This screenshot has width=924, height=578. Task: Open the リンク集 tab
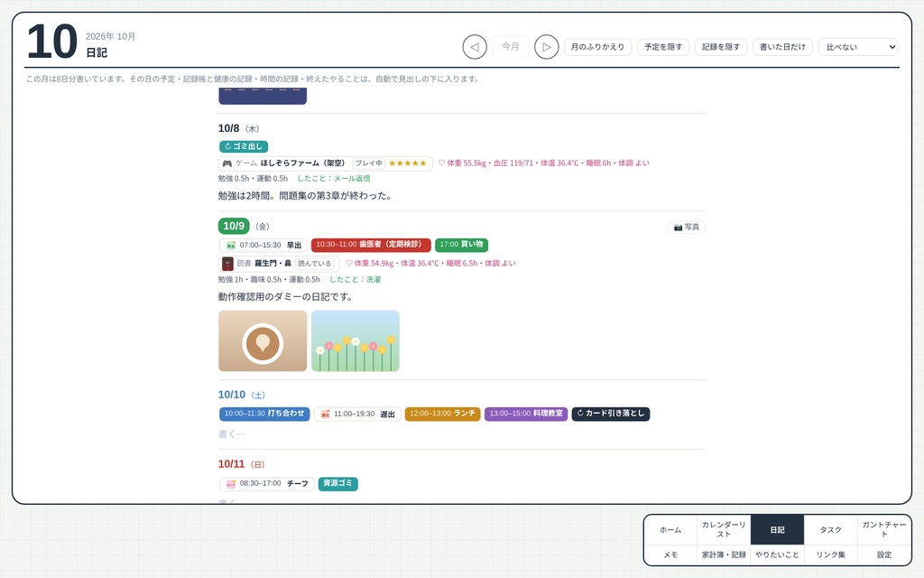830,555
